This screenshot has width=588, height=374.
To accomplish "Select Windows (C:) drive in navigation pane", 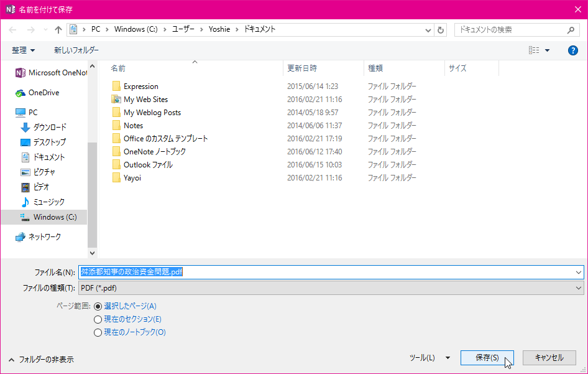I will 44,217.
